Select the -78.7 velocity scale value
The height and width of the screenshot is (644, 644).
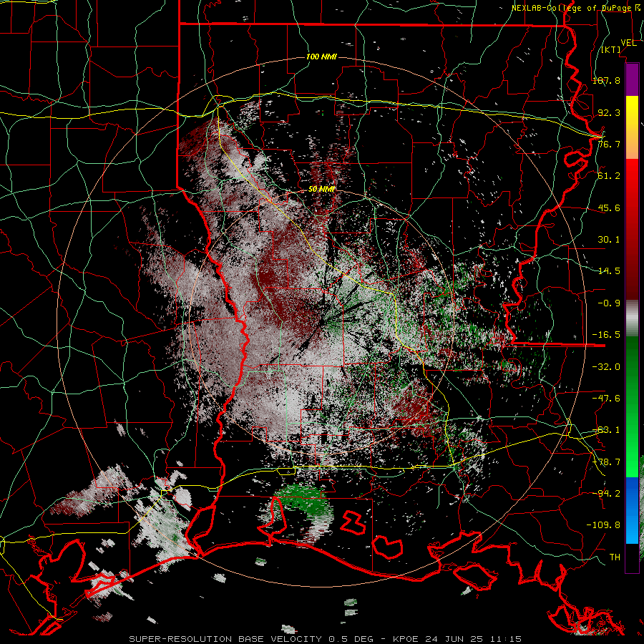tap(606, 462)
